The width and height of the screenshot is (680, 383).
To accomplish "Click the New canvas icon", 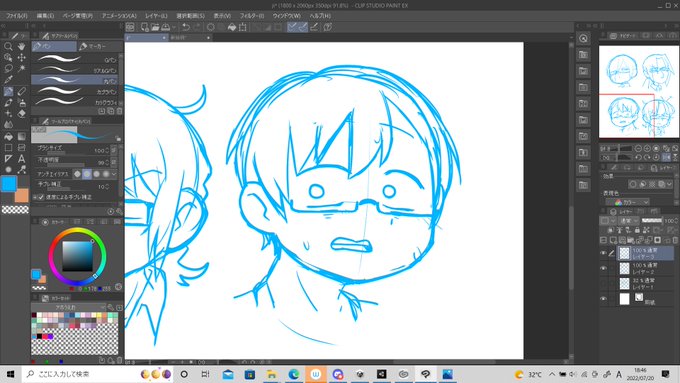I will 144,27.
